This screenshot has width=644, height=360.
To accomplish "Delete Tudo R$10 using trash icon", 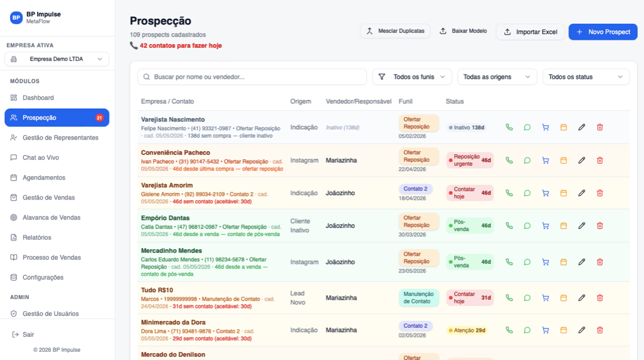I will (x=599, y=298).
